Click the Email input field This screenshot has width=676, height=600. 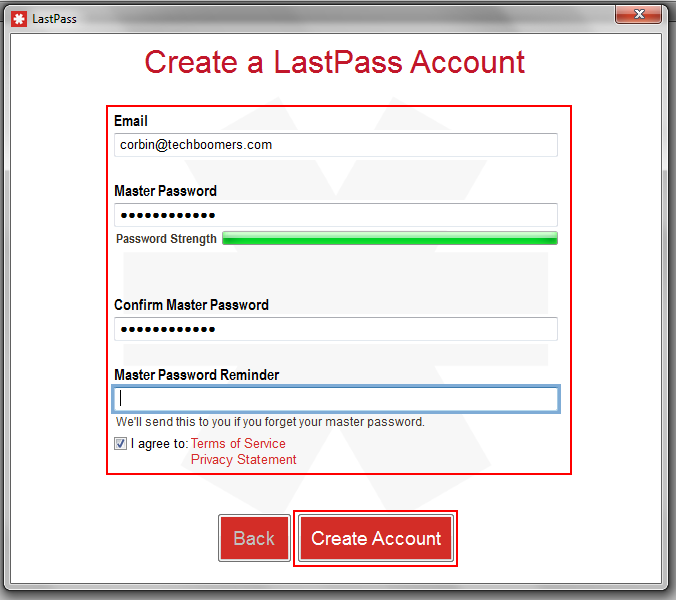click(335, 145)
